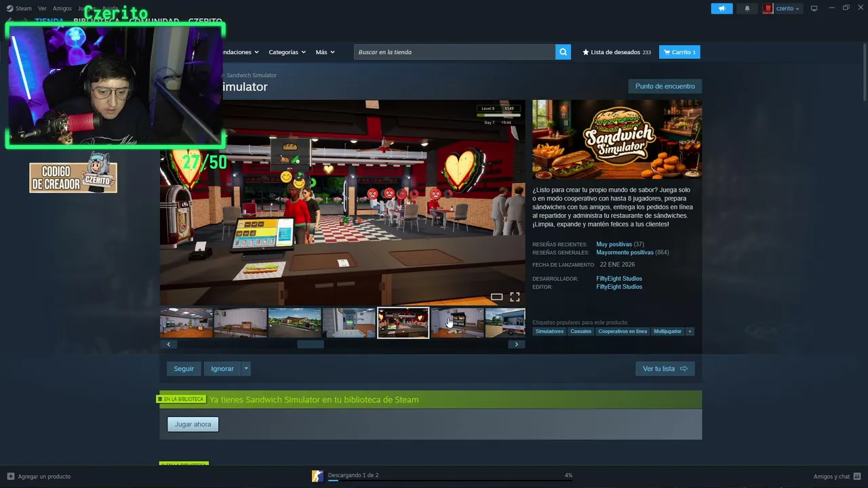The image size is (868, 488).
Task: Select the Cooperativos en línea tag
Action: pyautogui.click(x=623, y=331)
